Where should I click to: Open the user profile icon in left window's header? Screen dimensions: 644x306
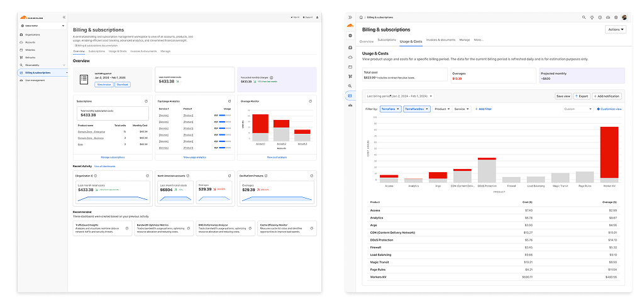click(317, 17)
